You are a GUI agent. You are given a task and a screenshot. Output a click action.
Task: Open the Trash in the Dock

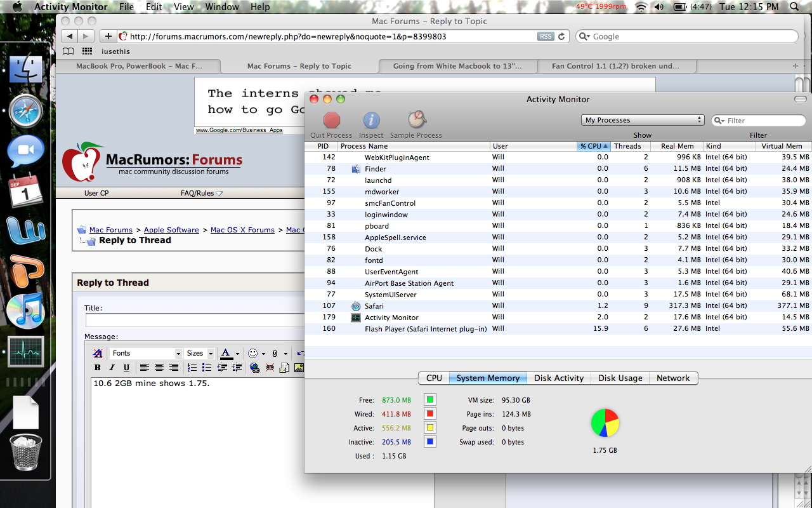click(25, 452)
